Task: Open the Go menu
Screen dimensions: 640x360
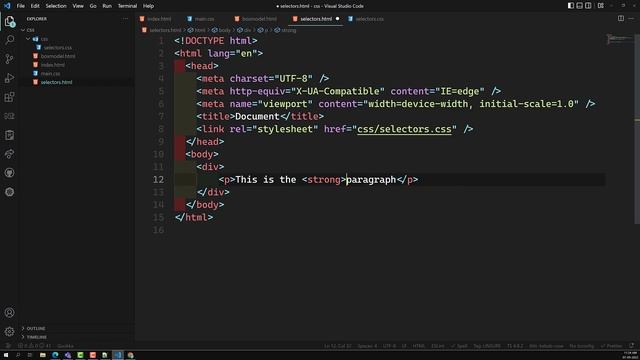Action: (93, 6)
